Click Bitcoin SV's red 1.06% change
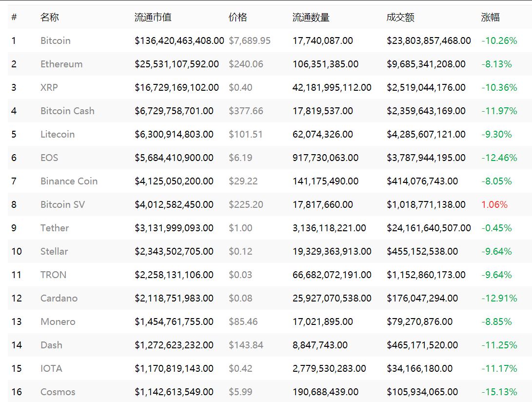This screenshot has width=532, height=402. point(494,205)
